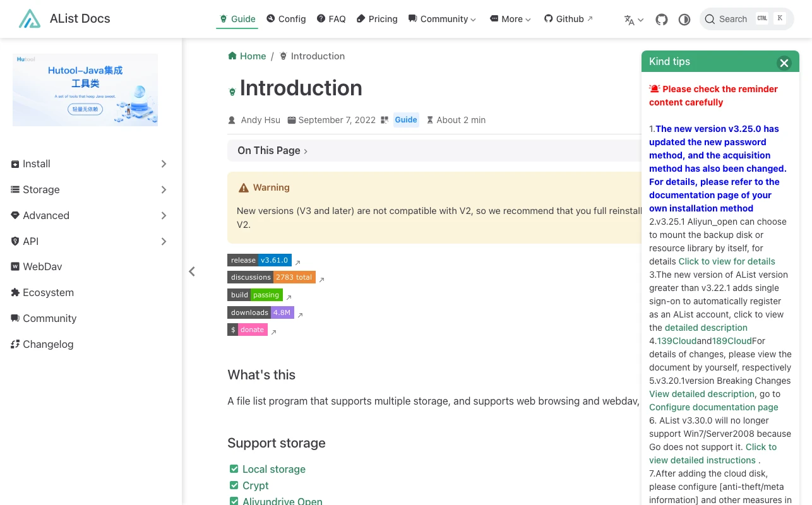The width and height of the screenshot is (812, 505).
Task: Click the Storage list icon in sidebar
Action: click(x=15, y=189)
